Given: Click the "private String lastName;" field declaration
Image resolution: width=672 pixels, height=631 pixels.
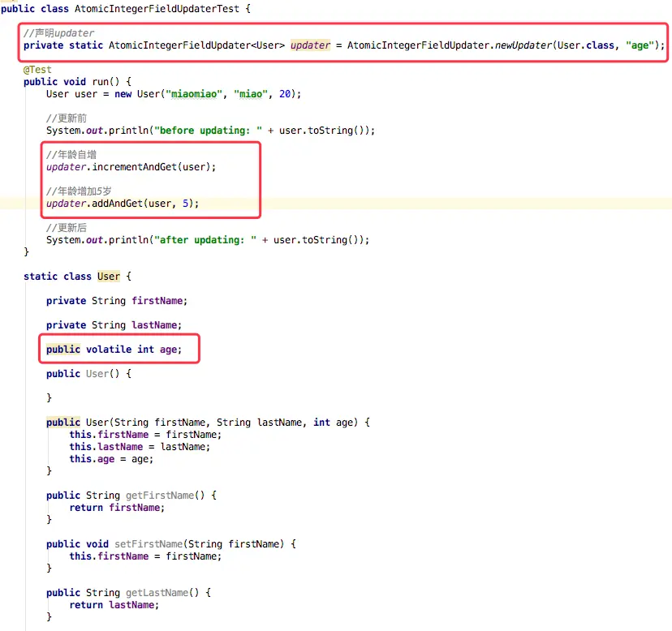Looking at the screenshot, I should [x=114, y=325].
